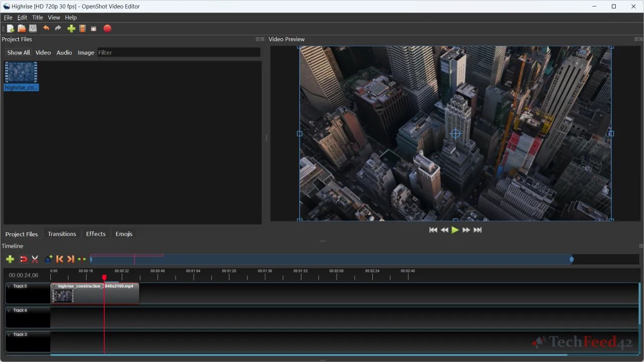The width and height of the screenshot is (644, 362).
Task: Select the highrise_construction clip on Track 5
Action: pyautogui.click(x=95, y=294)
